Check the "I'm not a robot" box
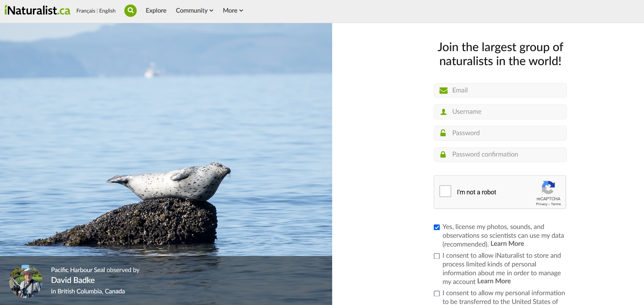Image resolution: width=644 pixels, height=305 pixels. coord(445,192)
